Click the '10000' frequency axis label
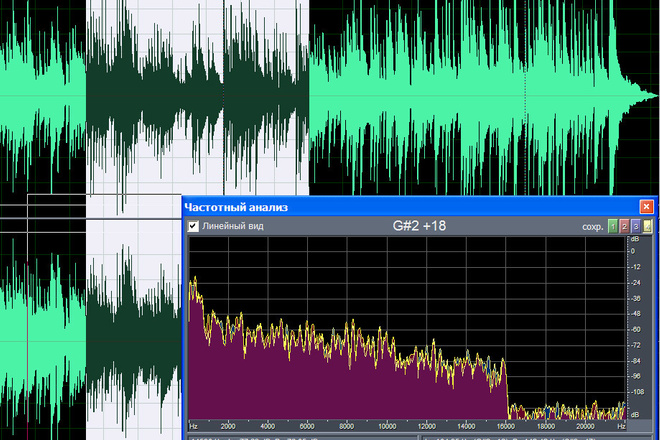 (x=387, y=426)
